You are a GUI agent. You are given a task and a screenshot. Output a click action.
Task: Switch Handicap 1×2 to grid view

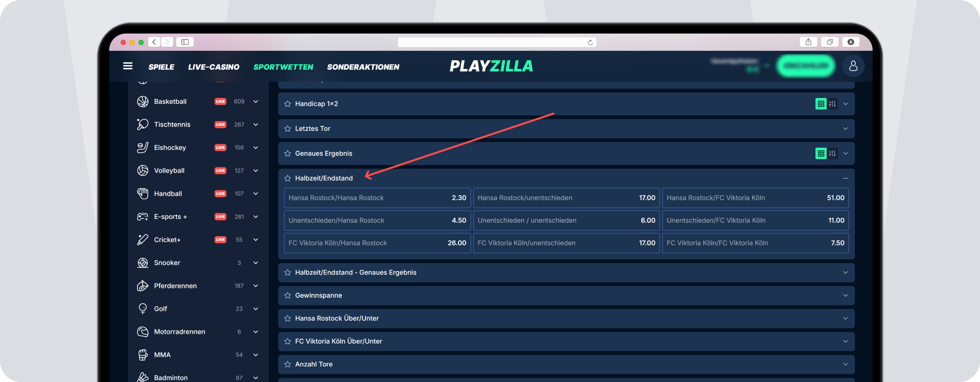(821, 104)
